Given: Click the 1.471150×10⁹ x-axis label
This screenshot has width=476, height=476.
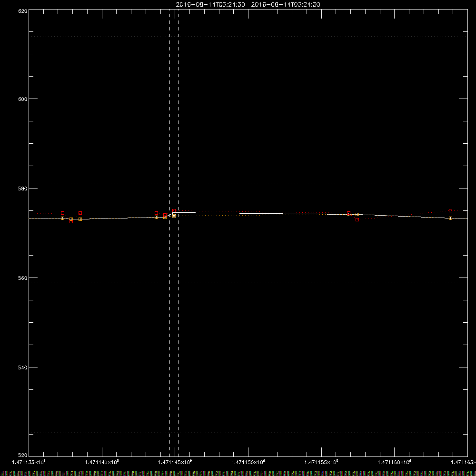Looking at the screenshot, I should 248,462.
